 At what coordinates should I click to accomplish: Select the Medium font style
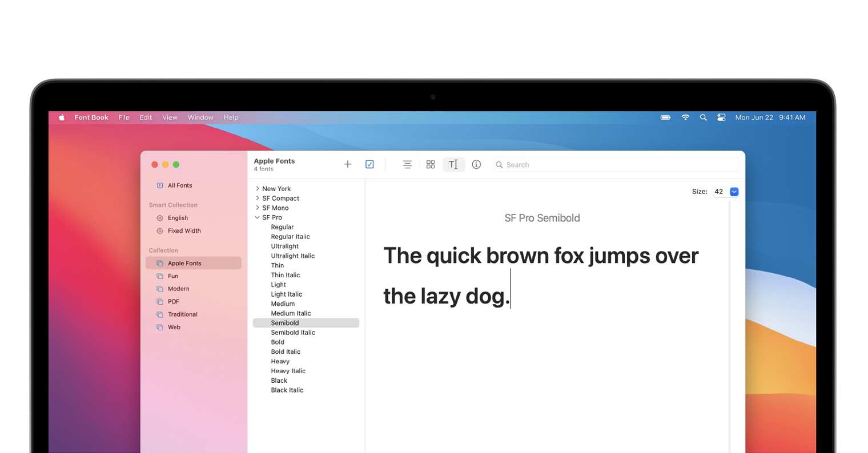(x=283, y=304)
